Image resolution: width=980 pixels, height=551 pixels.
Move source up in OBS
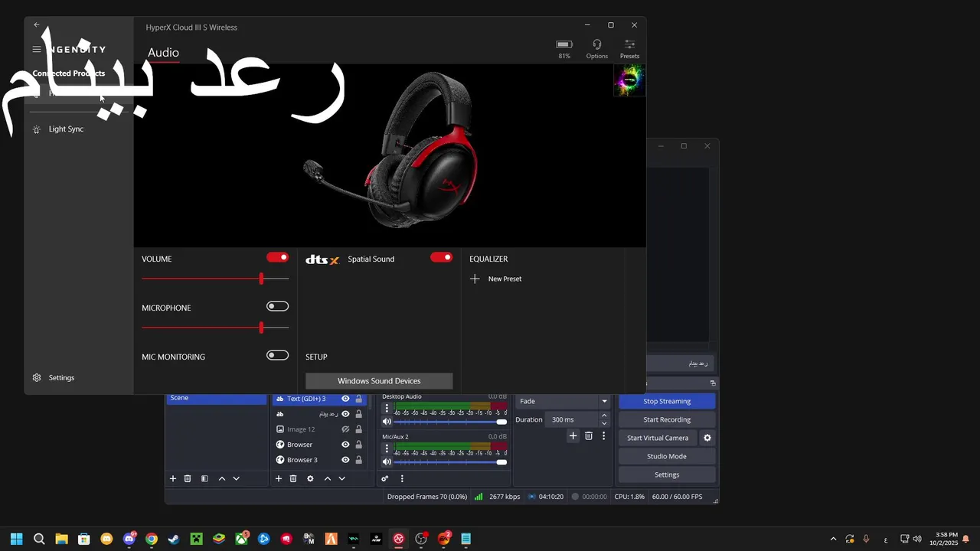[x=328, y=478]
